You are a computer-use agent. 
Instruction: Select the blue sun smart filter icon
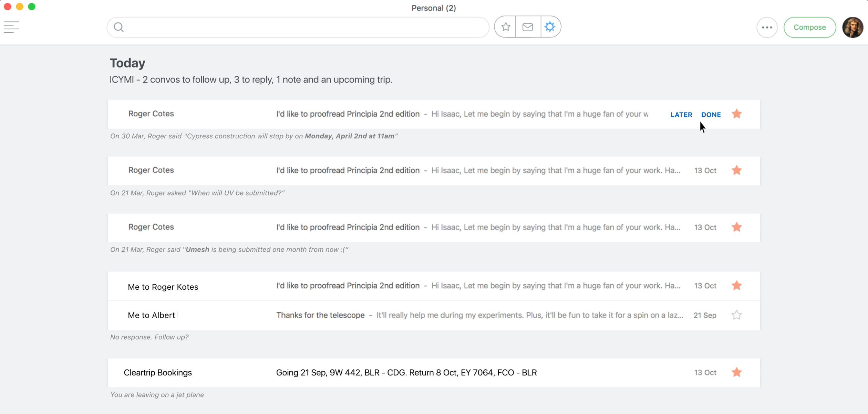point(550,27)
